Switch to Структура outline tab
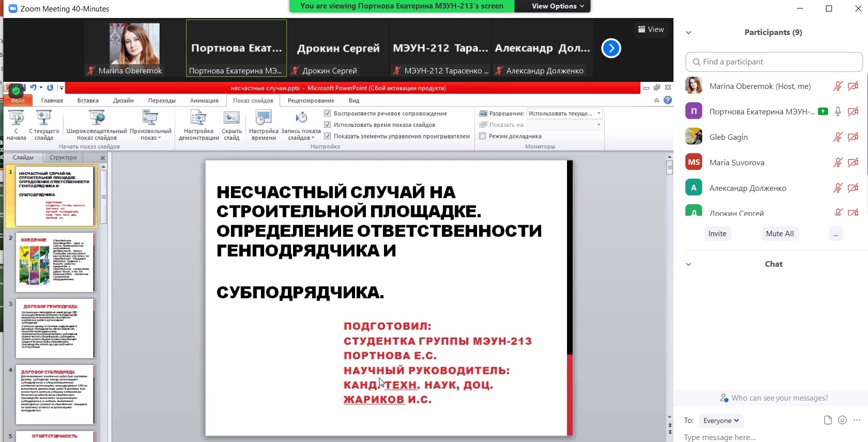 (63, 157)
